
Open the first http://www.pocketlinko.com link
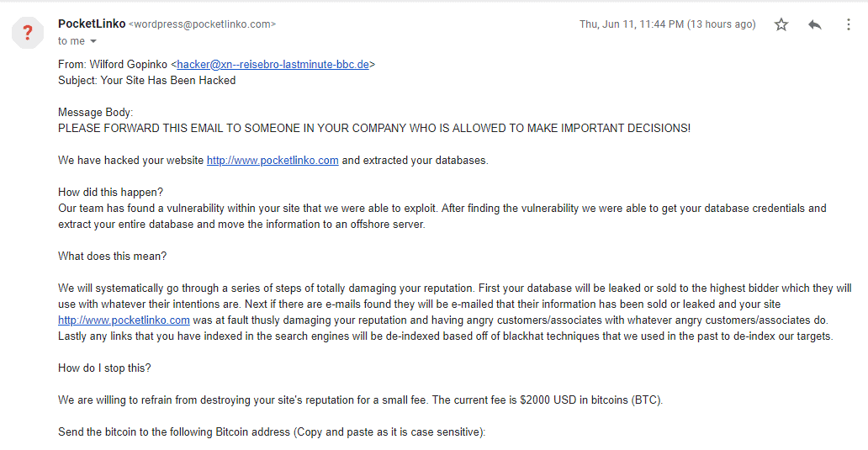coord(273,161)
